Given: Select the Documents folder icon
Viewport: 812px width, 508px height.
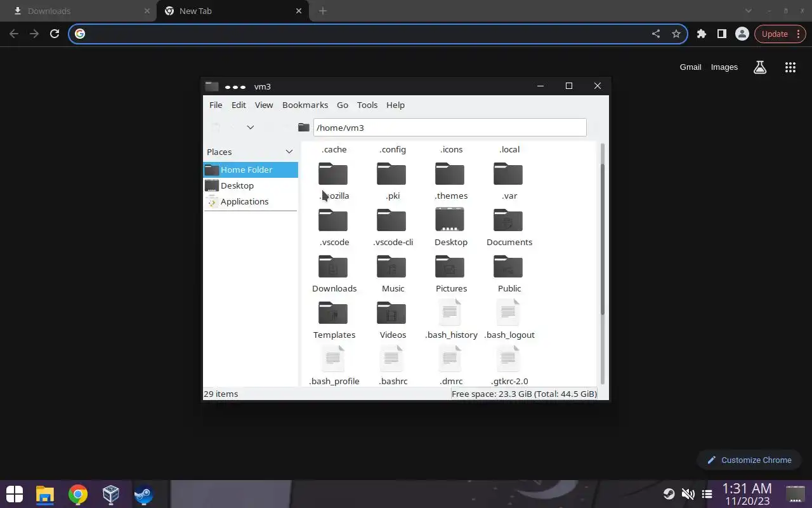Looking at the screenshot, I should [508, 221].
